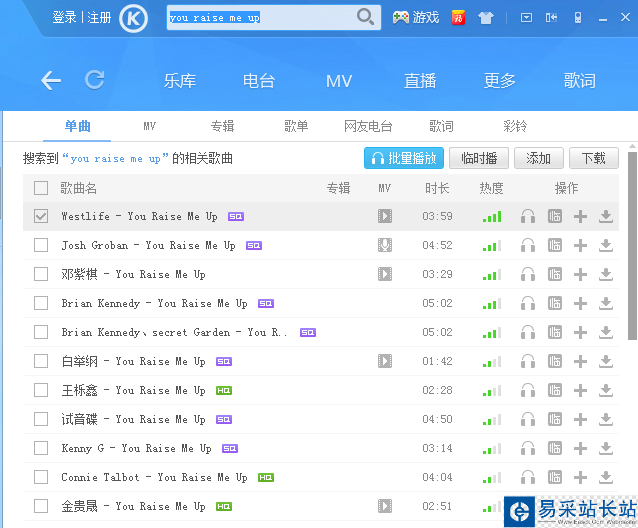Download 试音碟 song
The height and width of the screenshot is (528, 638).
click(x=606, y=419)
